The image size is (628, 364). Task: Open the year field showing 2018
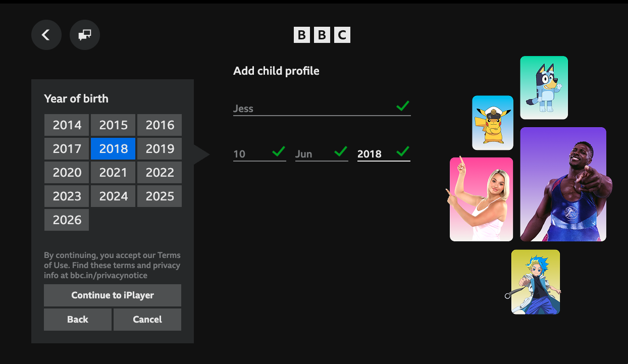point(384,153)
